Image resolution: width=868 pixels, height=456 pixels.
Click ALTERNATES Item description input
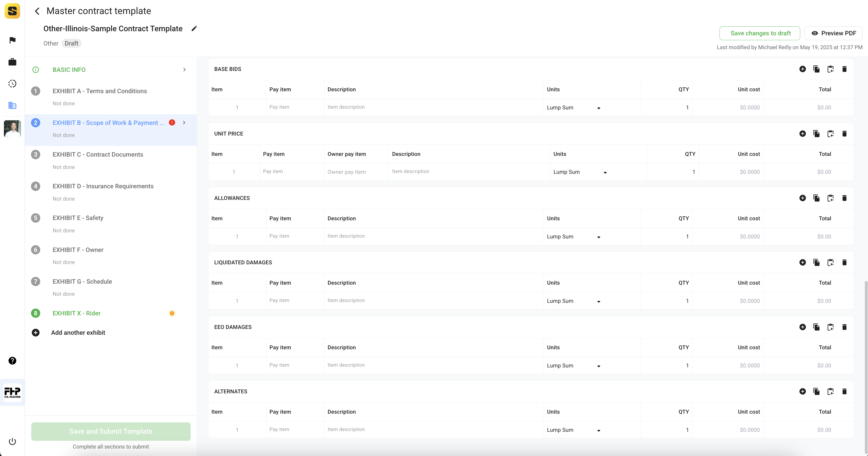pos(434,430)
